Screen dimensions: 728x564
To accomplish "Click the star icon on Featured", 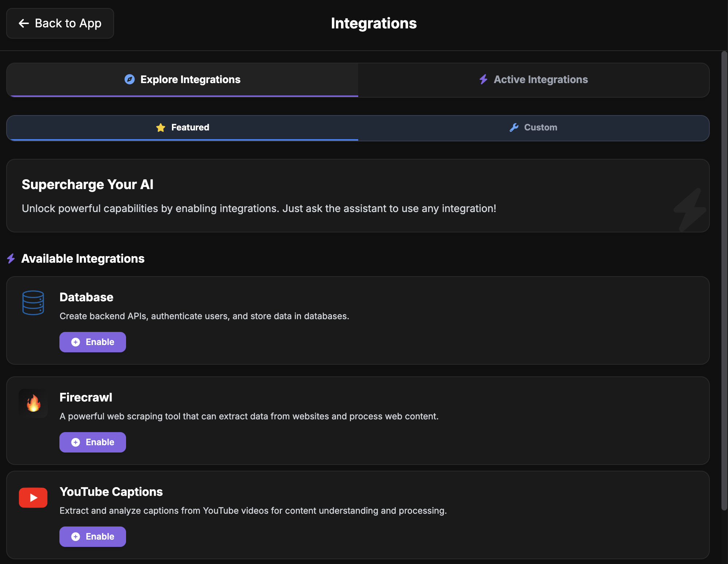I will [x=161, y=128].
